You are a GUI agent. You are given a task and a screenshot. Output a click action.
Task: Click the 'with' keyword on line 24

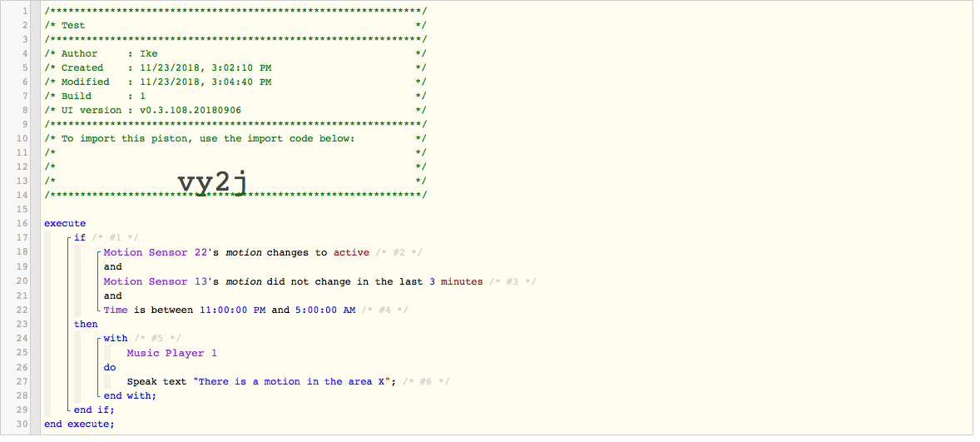tap(116, 338)
